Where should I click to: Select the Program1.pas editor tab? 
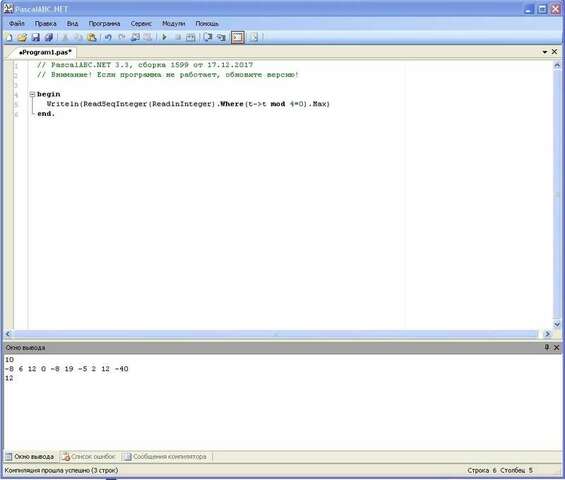45,53
